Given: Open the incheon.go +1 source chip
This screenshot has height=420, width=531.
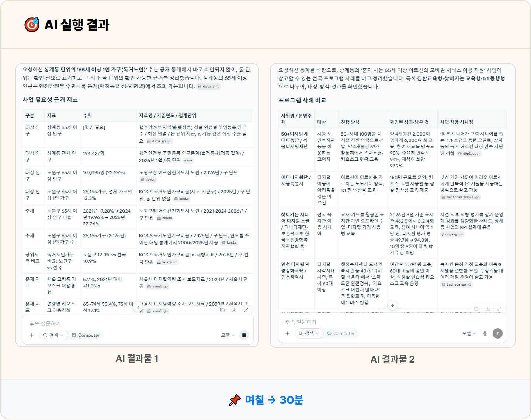Looking at the screenshot, I should pos(457,284).
